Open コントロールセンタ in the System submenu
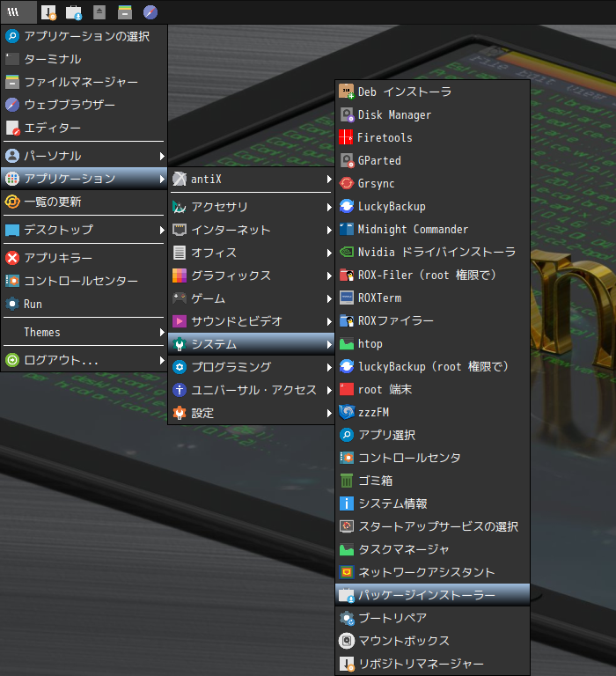The width and height of the screenshot is (616, 676). point(432,458)
